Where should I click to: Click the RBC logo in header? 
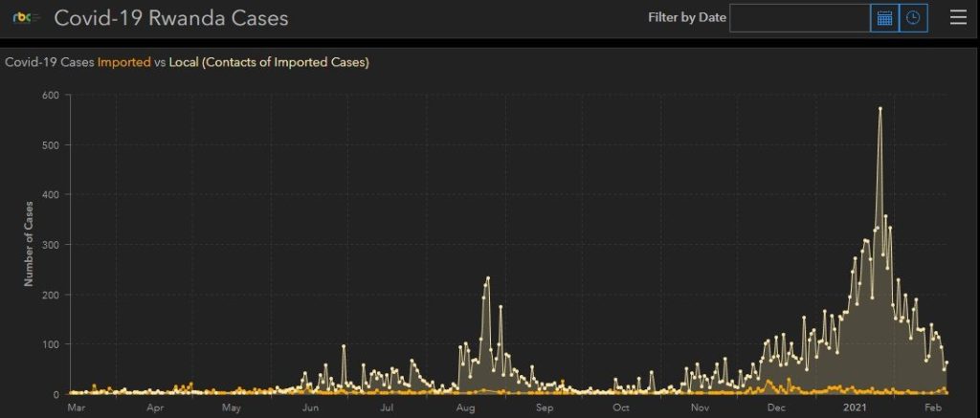(x=25, y=18)
